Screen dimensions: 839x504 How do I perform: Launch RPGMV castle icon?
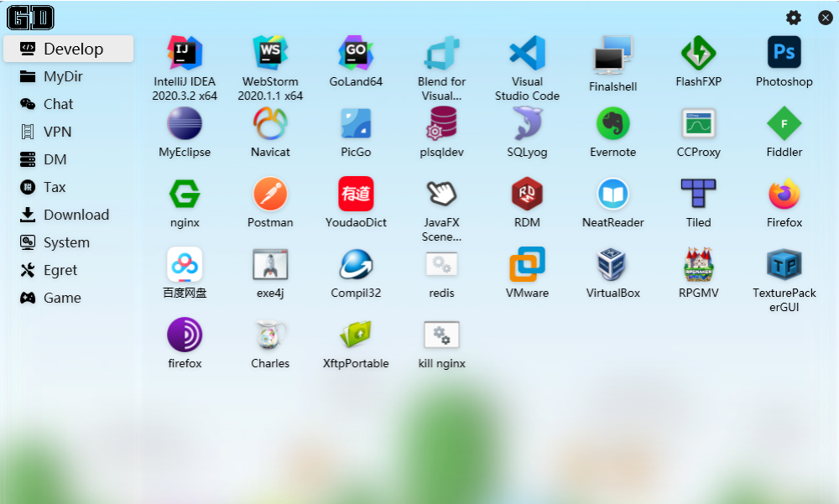pyautogui.click(x=698, y=264)
